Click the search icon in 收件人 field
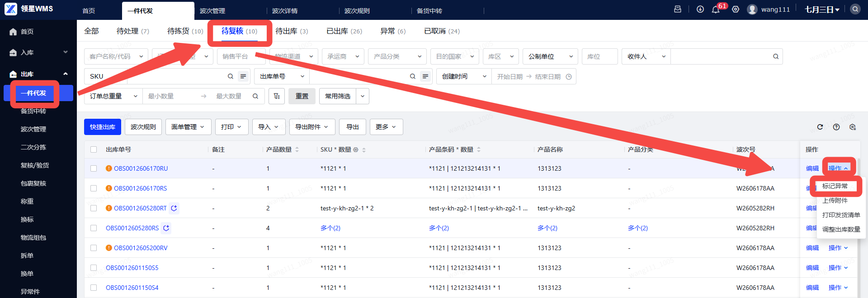This screenshot has width=868, height=298. (x=776, y=56)
